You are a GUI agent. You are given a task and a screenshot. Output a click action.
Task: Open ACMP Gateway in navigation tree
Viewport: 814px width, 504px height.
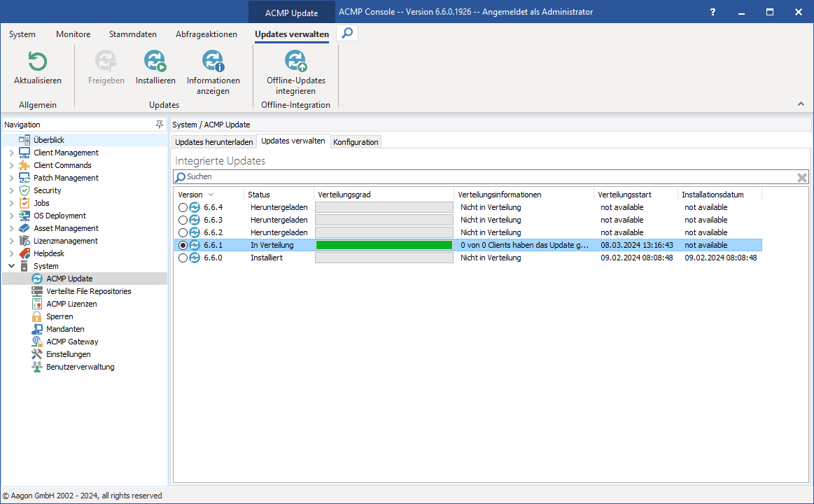click(x=72, y=342)
